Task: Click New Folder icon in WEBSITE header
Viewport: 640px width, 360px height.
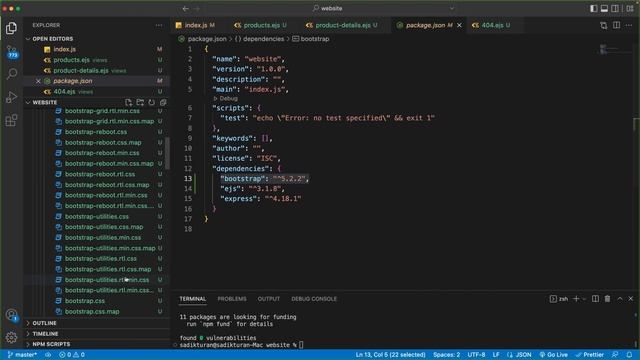Action: tap(140, 102)
